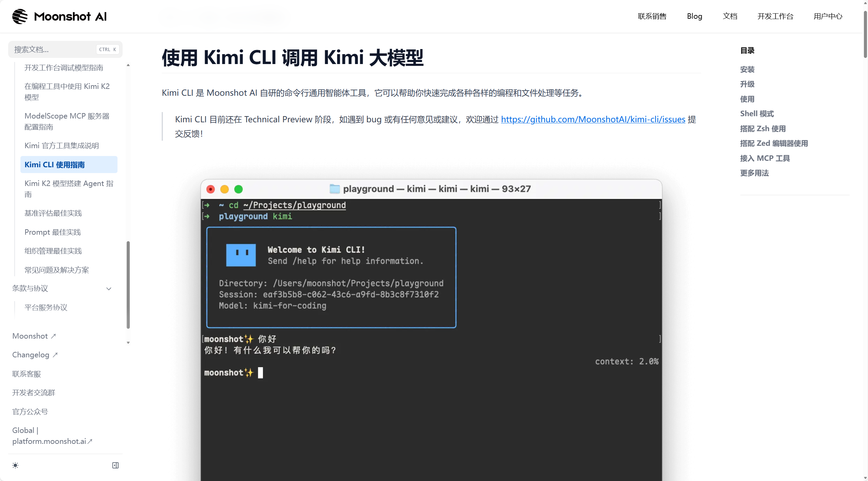
Task: Jump to 接入 MCP 工具 section
Action: click(764, 158)
